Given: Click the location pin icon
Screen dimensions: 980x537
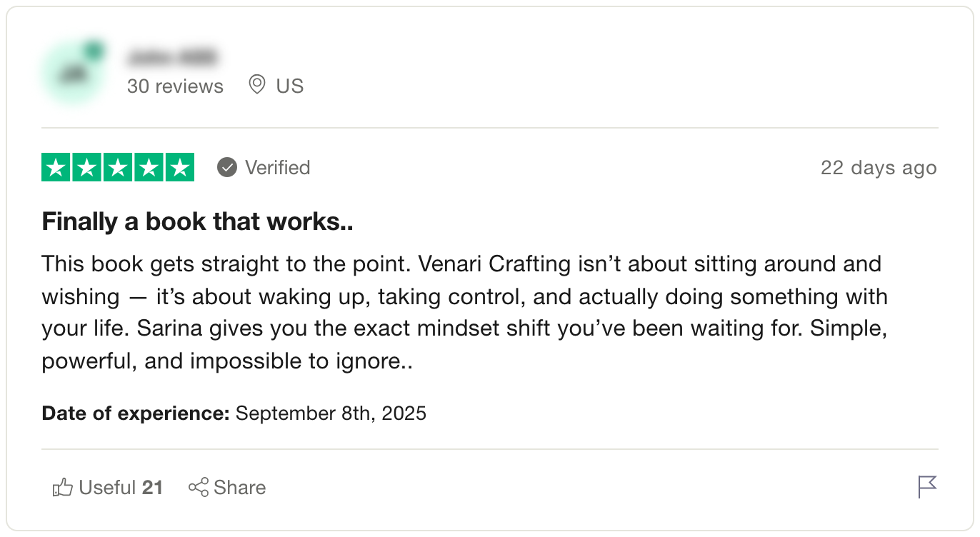Looking at the screenshot, I should point(256,86).
